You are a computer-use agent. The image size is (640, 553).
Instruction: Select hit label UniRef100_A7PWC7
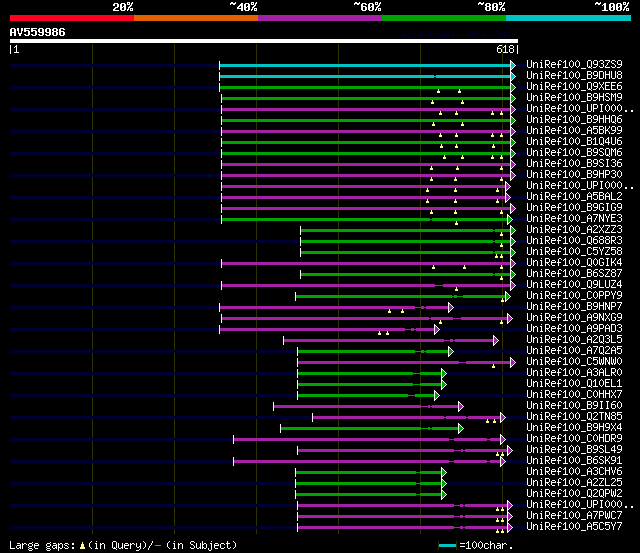tap(574, 516)
